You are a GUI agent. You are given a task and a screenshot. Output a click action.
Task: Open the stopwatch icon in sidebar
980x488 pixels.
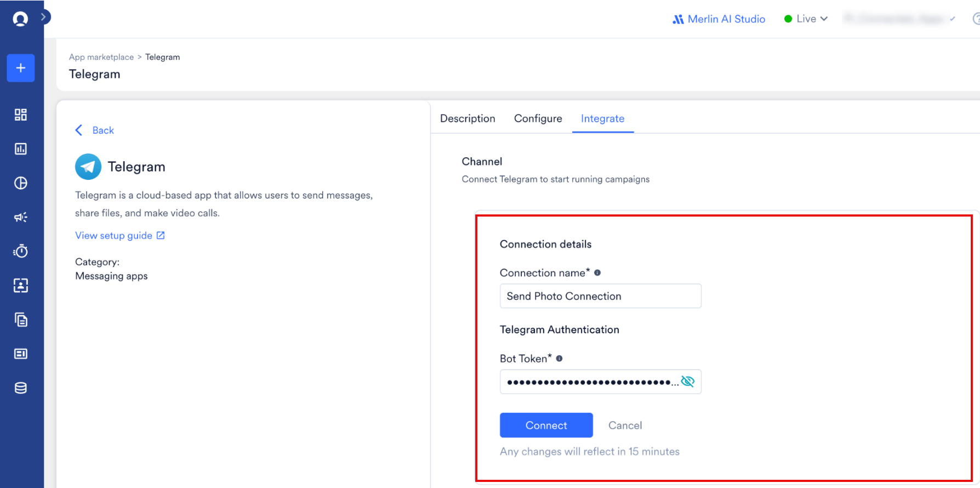(x=21, y=251)
